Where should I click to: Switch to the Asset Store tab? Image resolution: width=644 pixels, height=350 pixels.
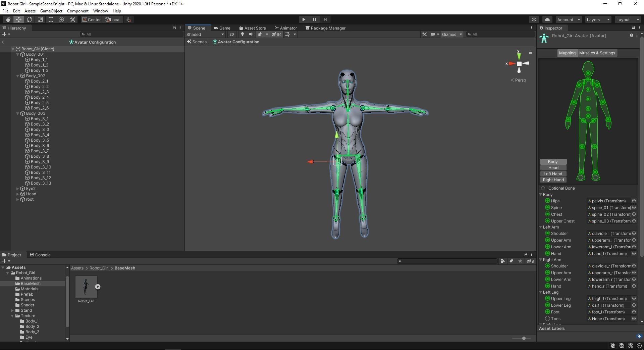(252, 28)
